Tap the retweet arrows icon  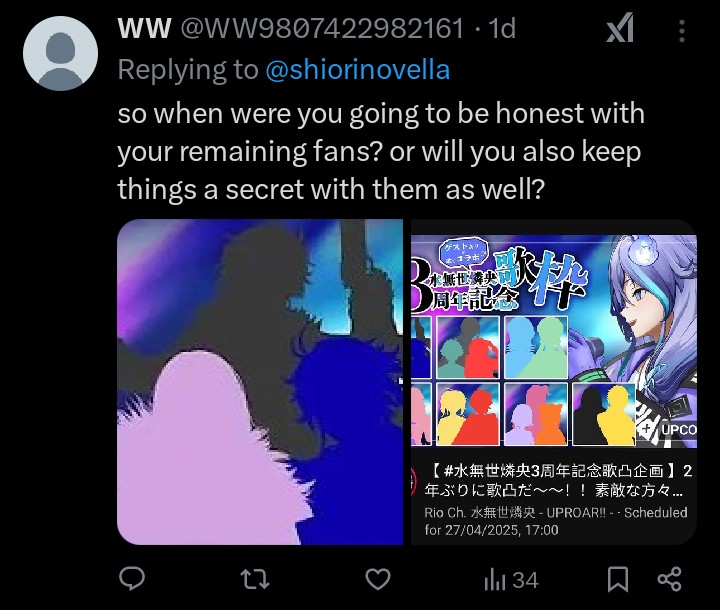click(x=255, y=579)
